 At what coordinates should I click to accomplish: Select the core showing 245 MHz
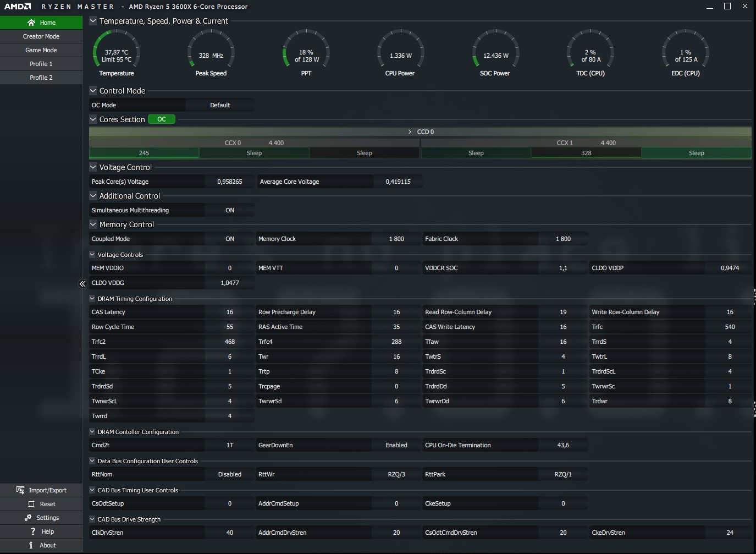click(x=144, y=153)
